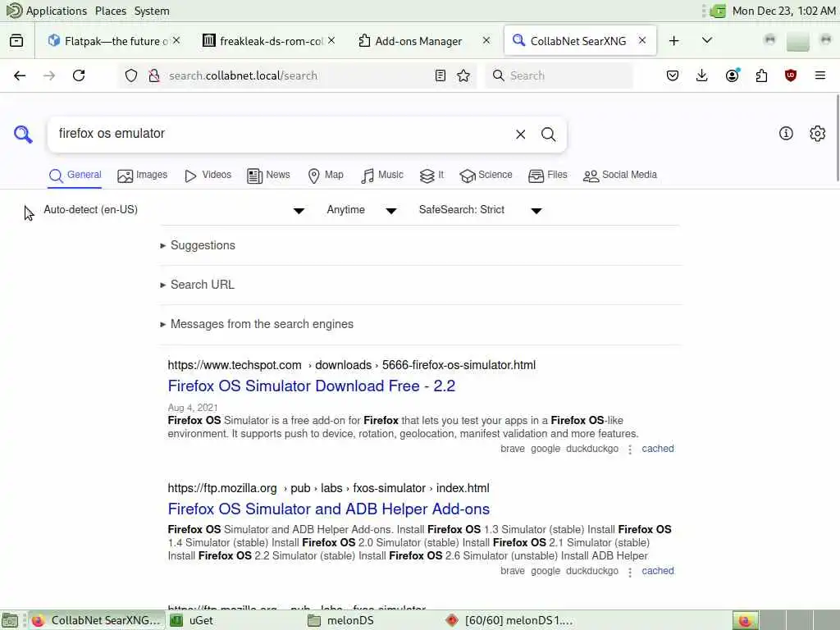Open Firefox account icon

pyautogui.click(x=732, y=75)
